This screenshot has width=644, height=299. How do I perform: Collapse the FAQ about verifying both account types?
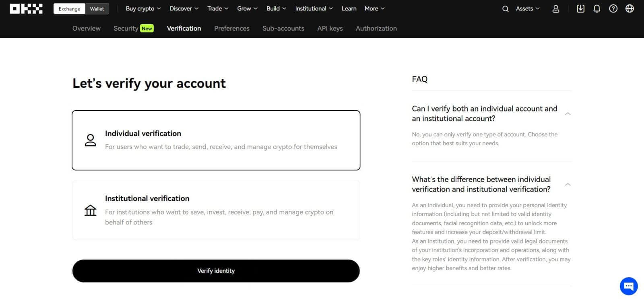(568, 113)
